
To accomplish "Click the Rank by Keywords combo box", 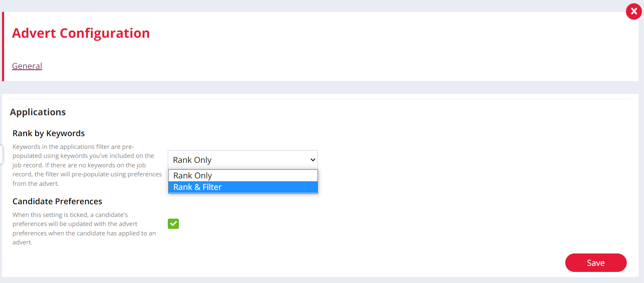I will [242, 160].
